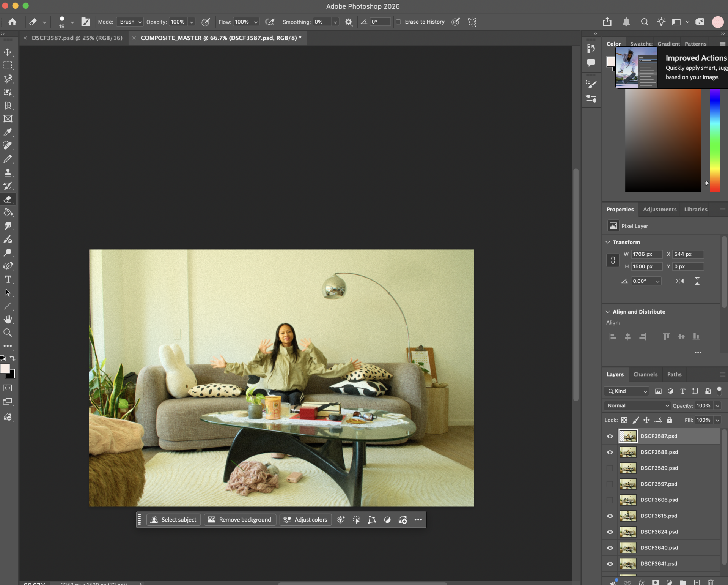Flip layer horizontally in Properties
The height and width of the screenshot is (585, 728).
pos(679,281)
